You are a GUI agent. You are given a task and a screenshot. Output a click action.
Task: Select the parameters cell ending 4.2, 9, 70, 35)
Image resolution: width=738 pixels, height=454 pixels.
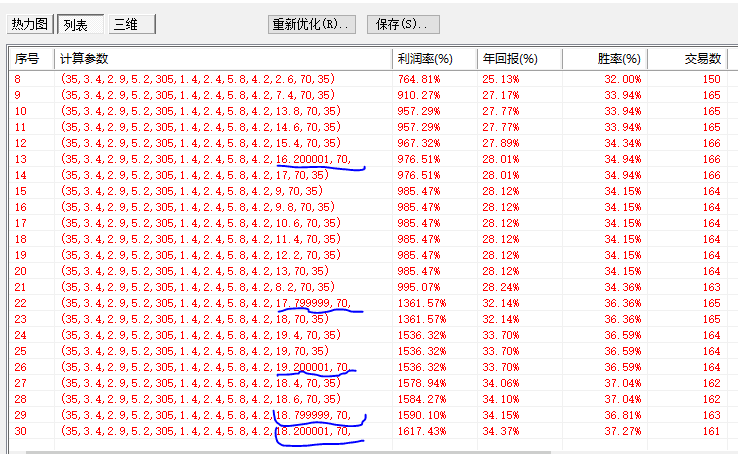tap(192, 191)
